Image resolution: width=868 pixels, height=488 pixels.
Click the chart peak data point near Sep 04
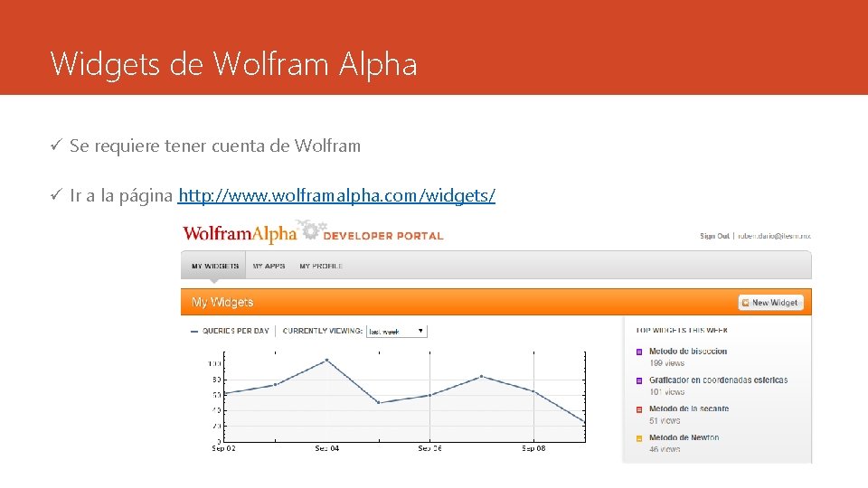pos(326,361)
